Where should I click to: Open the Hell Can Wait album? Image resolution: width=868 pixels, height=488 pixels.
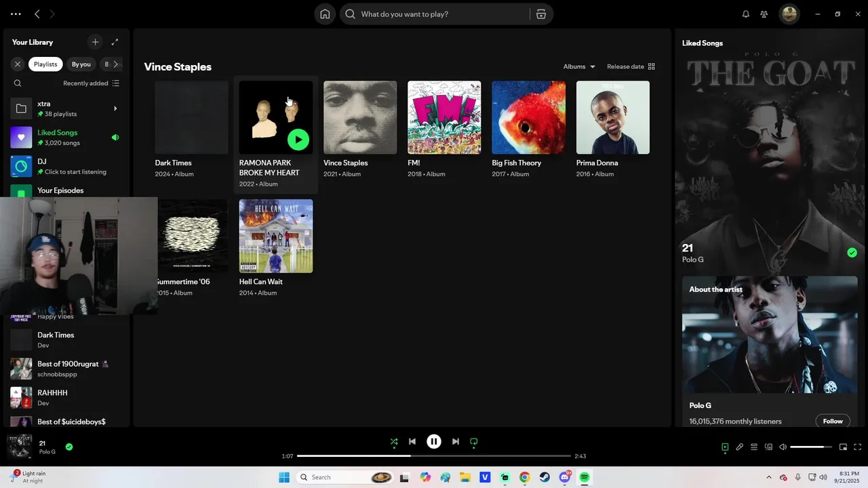click(276, 236)
